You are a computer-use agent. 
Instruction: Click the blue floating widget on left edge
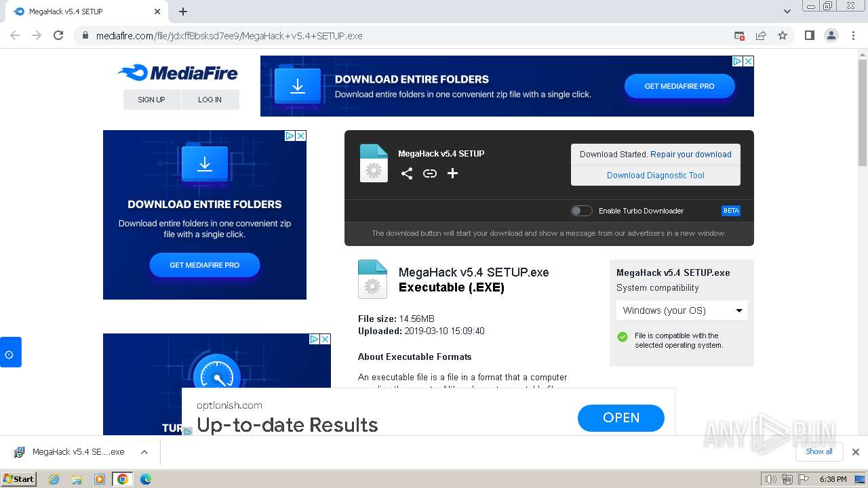10,352
